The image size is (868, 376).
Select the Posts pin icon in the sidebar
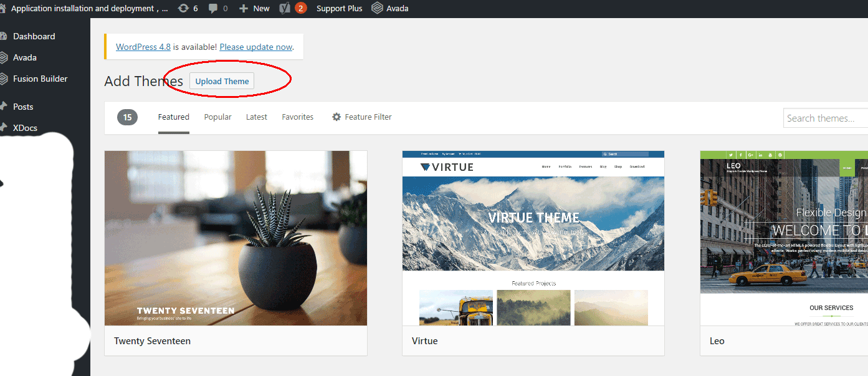click(5, 107)
